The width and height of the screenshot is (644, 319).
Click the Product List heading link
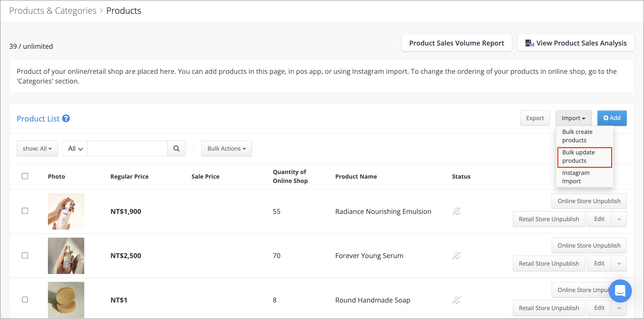[x=38, y=119]
